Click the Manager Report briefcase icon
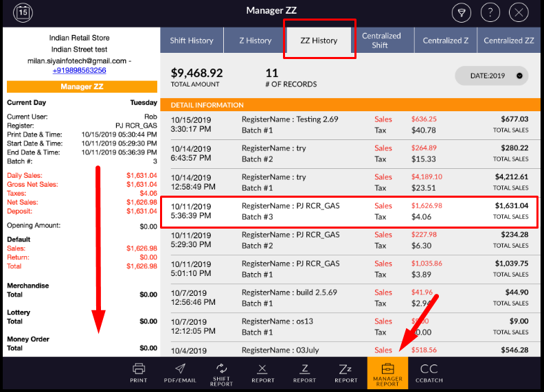The width and height of the screenshot is (544, 392). (387, 373)
